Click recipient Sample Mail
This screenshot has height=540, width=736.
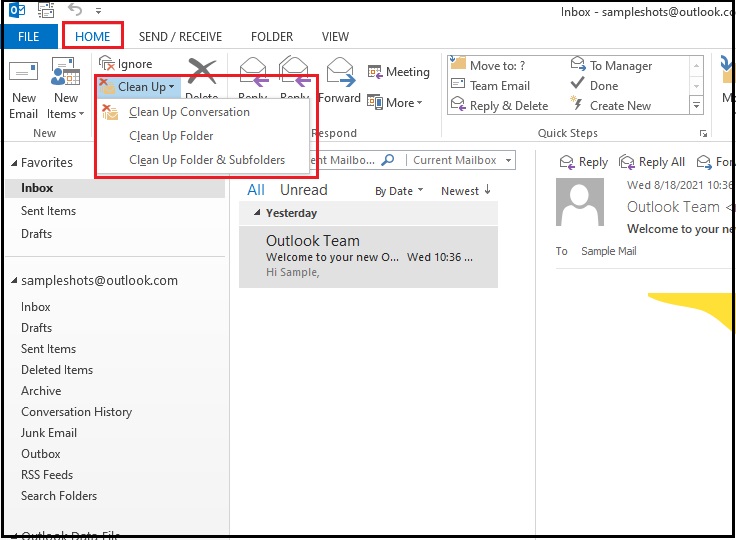[x=609, y=251]
